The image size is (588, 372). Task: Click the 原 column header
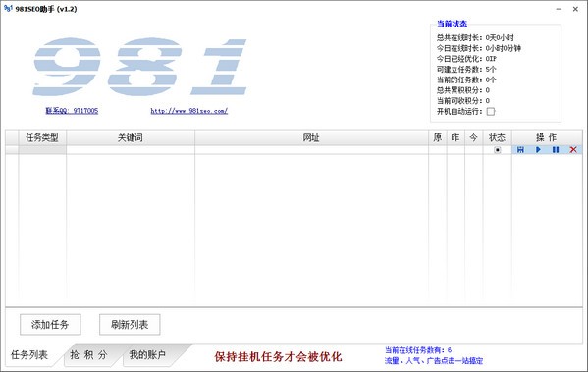coord(438,137)
